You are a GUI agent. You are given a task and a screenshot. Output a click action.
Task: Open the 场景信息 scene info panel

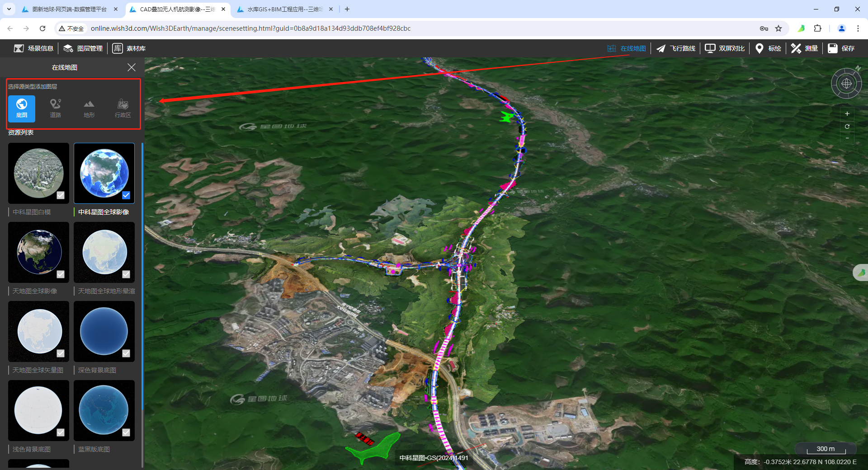pos(34,48)
